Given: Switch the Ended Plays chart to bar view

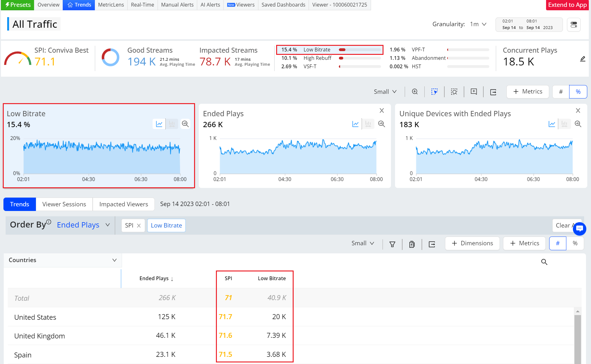Looking at the screenshot, I should pos(368,124).
